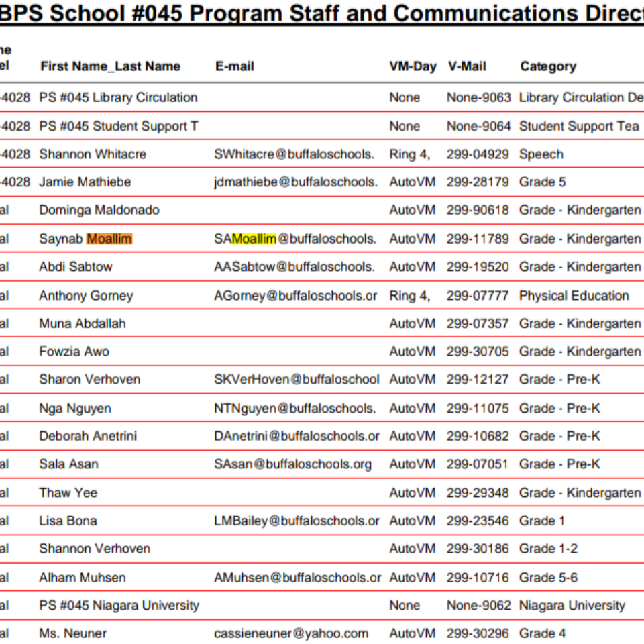Click voicemail number 299-30296

(x=478, y=633)
